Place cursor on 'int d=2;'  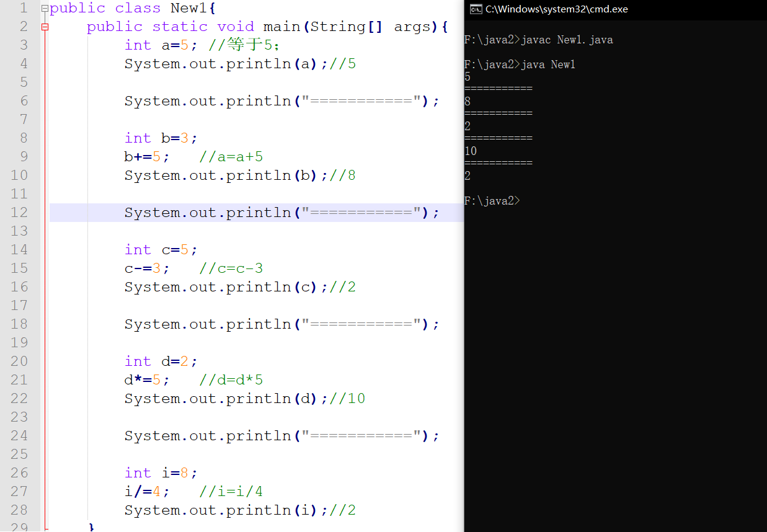[x=161, y=361]
